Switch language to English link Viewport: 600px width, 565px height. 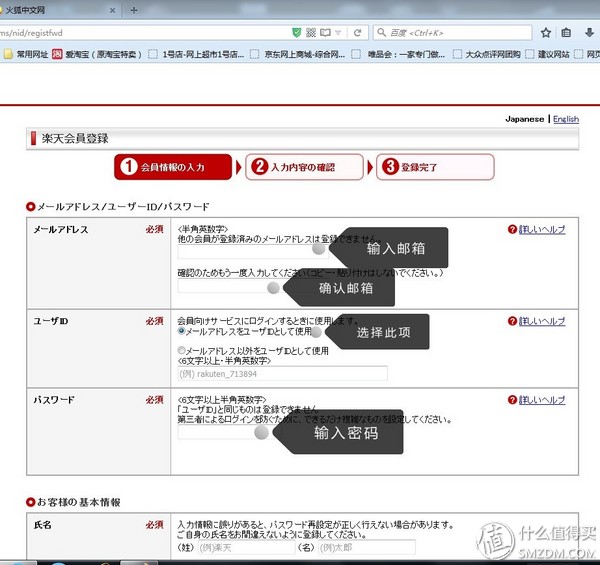click(566, 119)
